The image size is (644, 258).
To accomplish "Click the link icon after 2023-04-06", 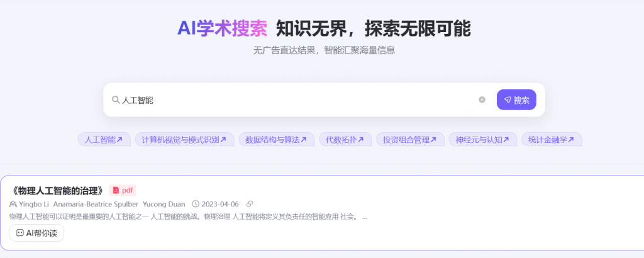I will pos(249,204).
